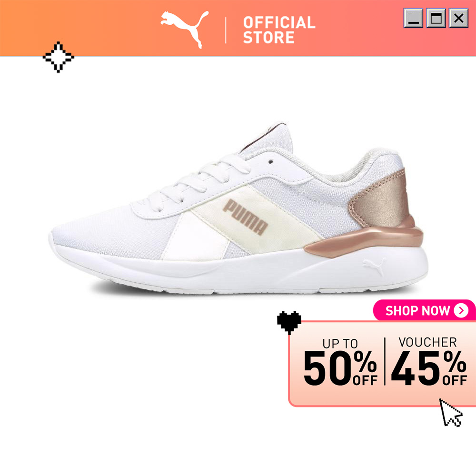Click the white Puma cat logo in header

(x=185, y=30)
